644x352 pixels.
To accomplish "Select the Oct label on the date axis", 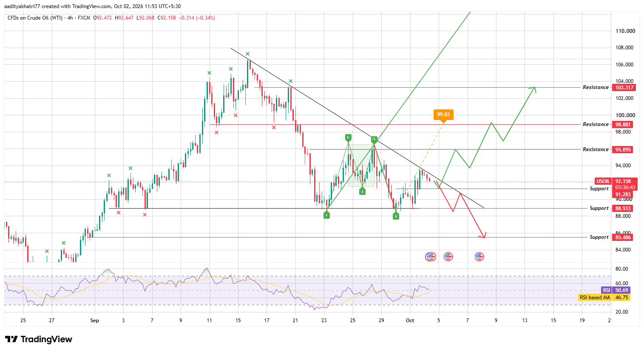I will (x=410, y=321).
